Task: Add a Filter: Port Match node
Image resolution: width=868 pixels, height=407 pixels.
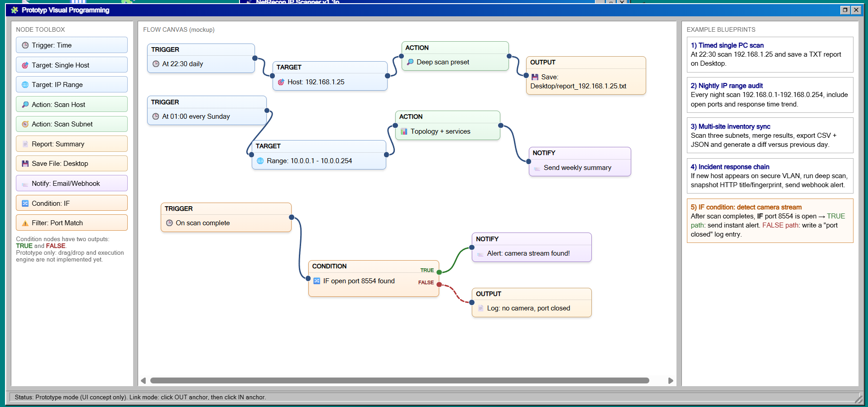Action: tap(72, 223)
